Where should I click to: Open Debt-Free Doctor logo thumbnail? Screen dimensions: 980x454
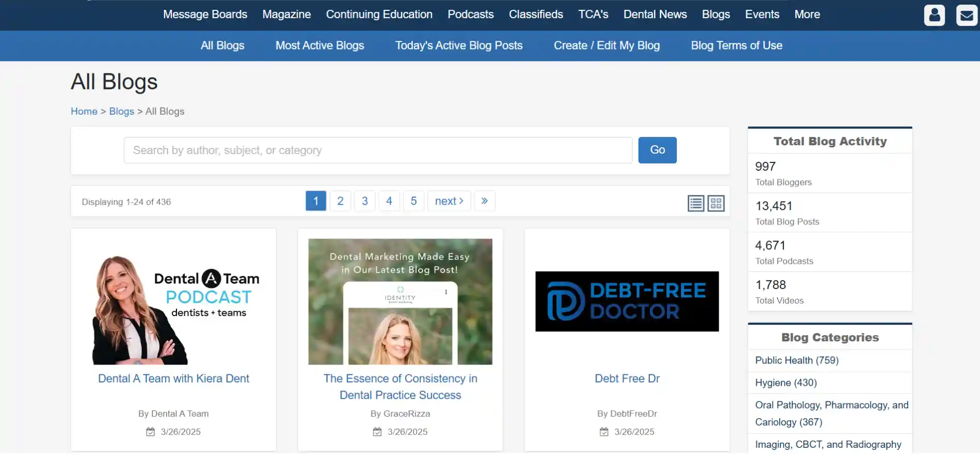coord(627,301)
